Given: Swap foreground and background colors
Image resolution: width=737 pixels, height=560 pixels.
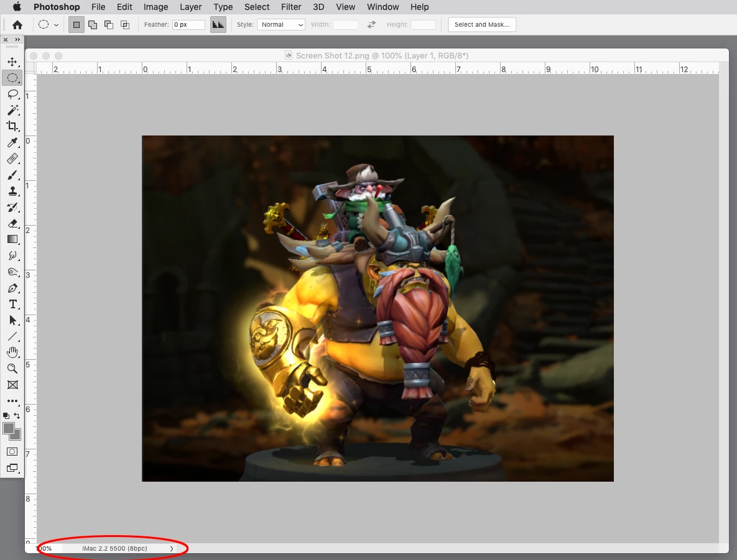Looking at the screenshot, I should point(17,416).
